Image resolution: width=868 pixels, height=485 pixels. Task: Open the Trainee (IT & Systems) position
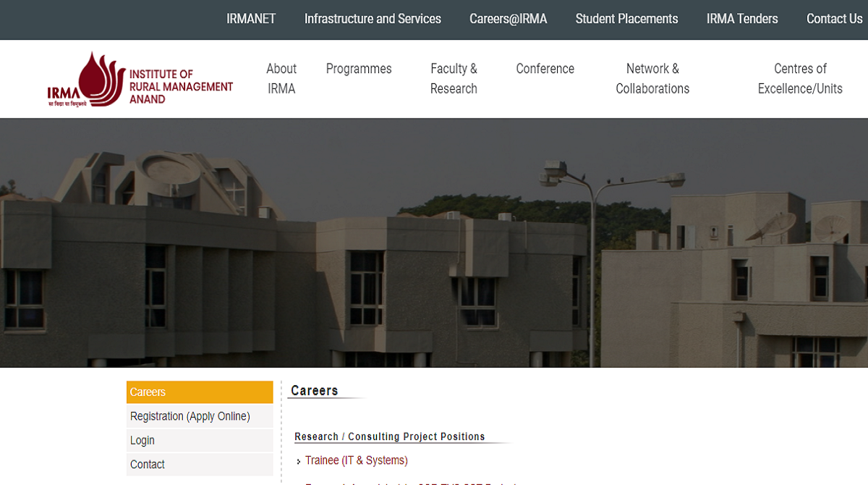(356, 460)
